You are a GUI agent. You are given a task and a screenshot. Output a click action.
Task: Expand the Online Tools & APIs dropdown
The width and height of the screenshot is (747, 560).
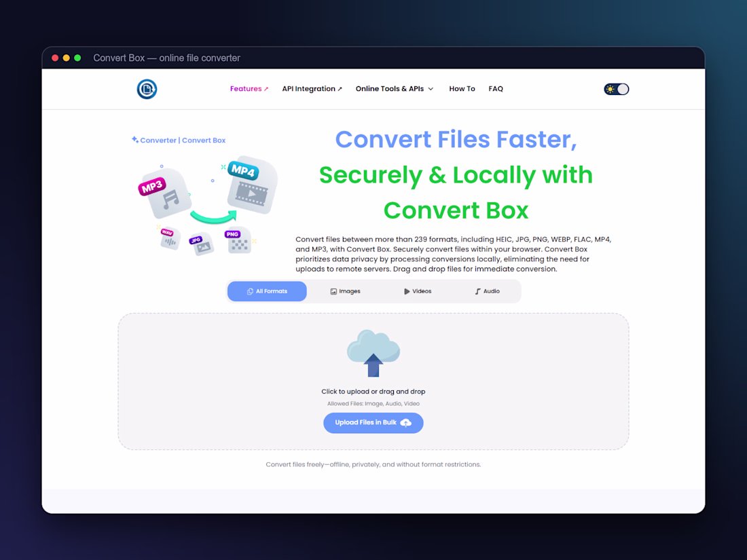click(x=395, y=89)
